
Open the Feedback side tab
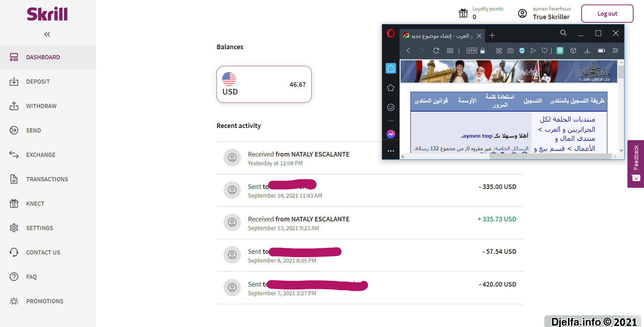[x=636, y=164]
